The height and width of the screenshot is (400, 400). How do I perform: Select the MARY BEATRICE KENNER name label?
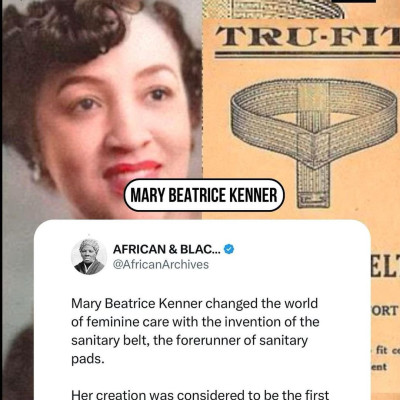click(204, 195)
